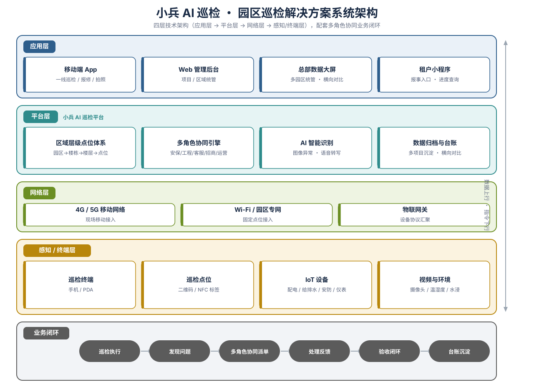This screenshot has width=534, height=392.
Task: Click the 感知 / 终端层 label
Action: tap(57, 251)
